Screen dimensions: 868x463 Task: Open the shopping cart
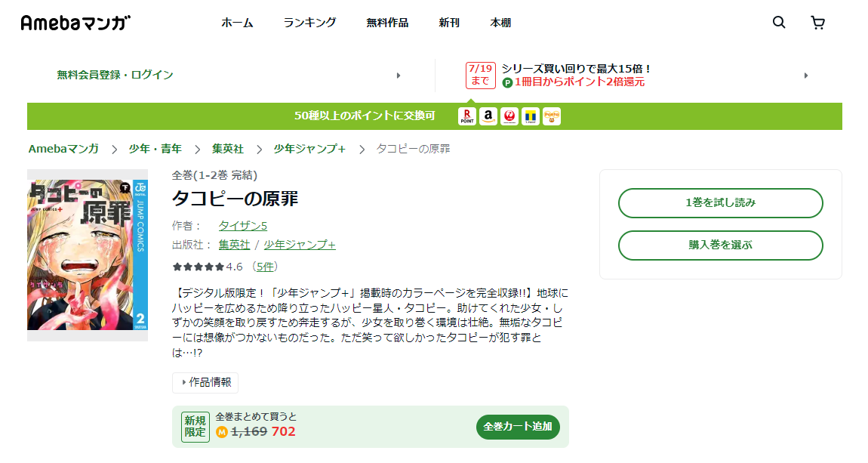817,23
